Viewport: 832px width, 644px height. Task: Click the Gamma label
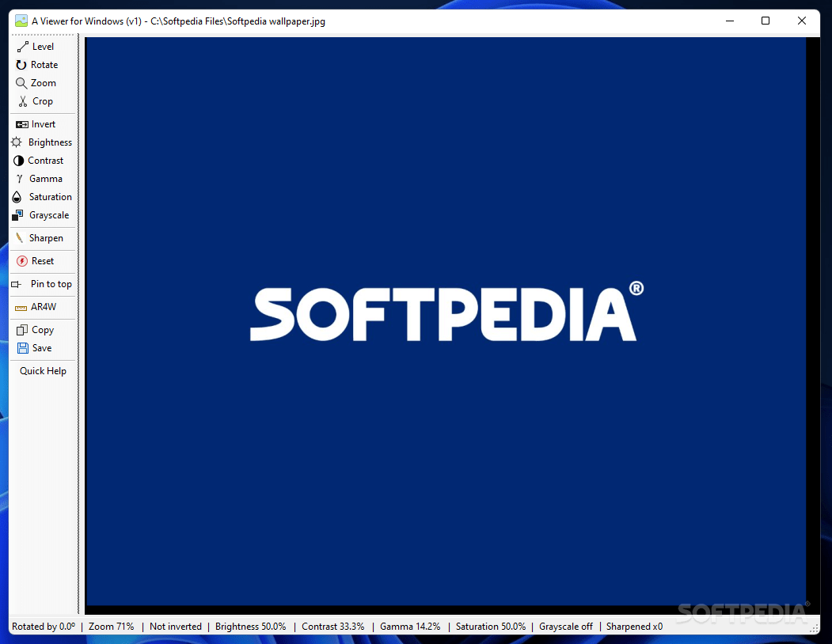point(46,179)
